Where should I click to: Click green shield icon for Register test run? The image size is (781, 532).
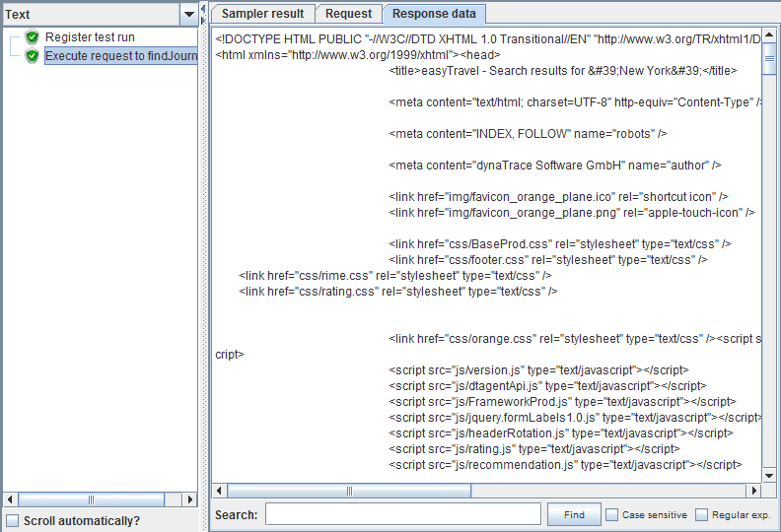pyautogui.click(x=32, y=37)
